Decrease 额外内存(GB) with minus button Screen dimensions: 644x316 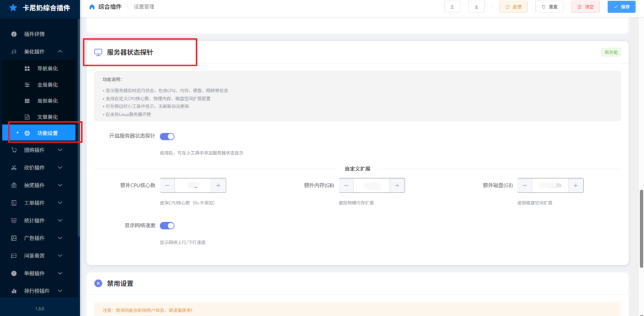point(346,186)
